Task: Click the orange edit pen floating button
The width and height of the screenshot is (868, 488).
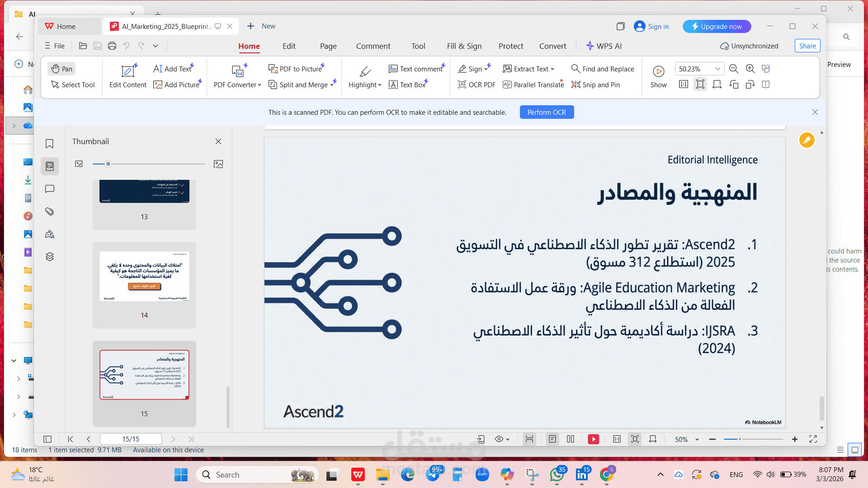Action: (807, 140)
